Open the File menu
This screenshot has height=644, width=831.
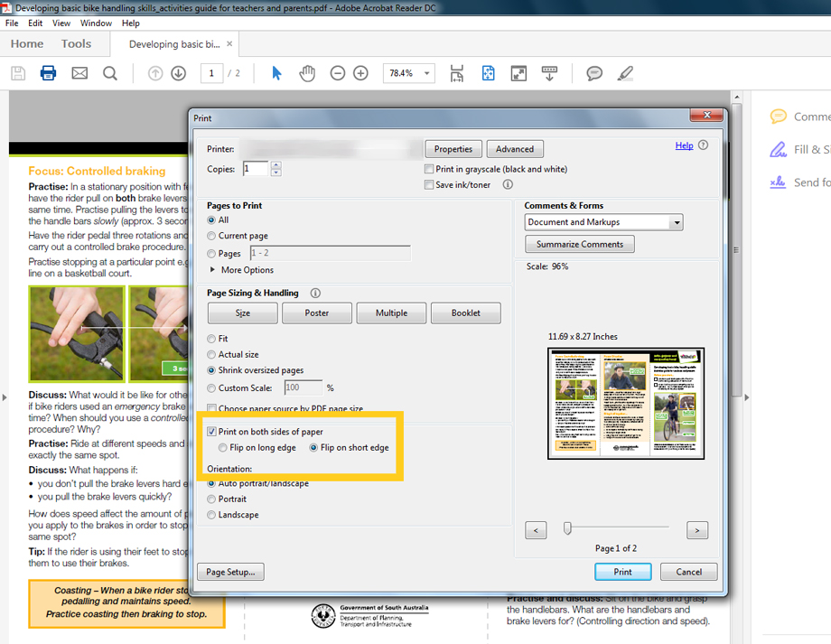click(12, 23)
